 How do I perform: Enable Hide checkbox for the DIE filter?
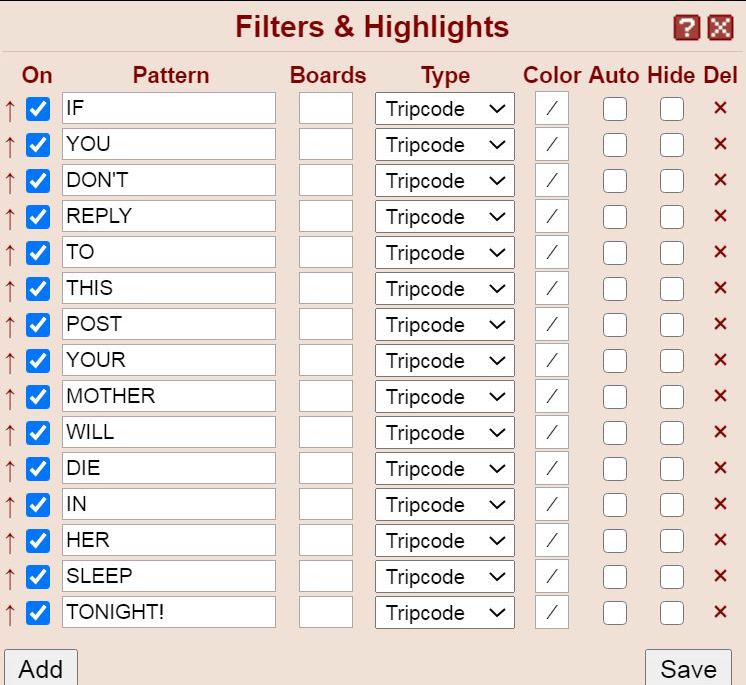pyautogui.click(x=672, y=469)
